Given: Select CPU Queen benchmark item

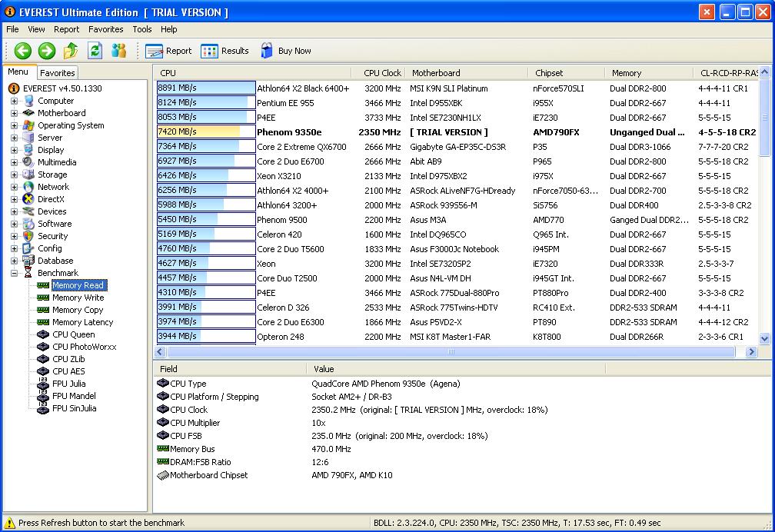Looking at the screenshot, I should (x=74, y=334).
